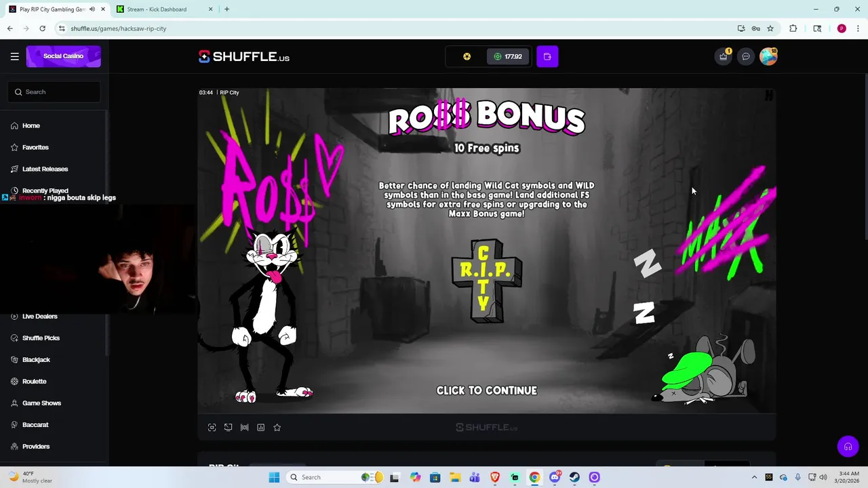This screenshot has height=488, width=868.
Task: View site information icon in address bar
Action: [x=61, y=28]
